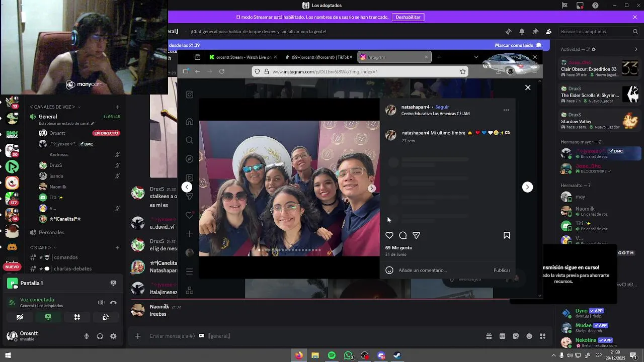644x362 pixels.
Task: Open Instagram more menu hamburger icon
Action: (189, 271)
